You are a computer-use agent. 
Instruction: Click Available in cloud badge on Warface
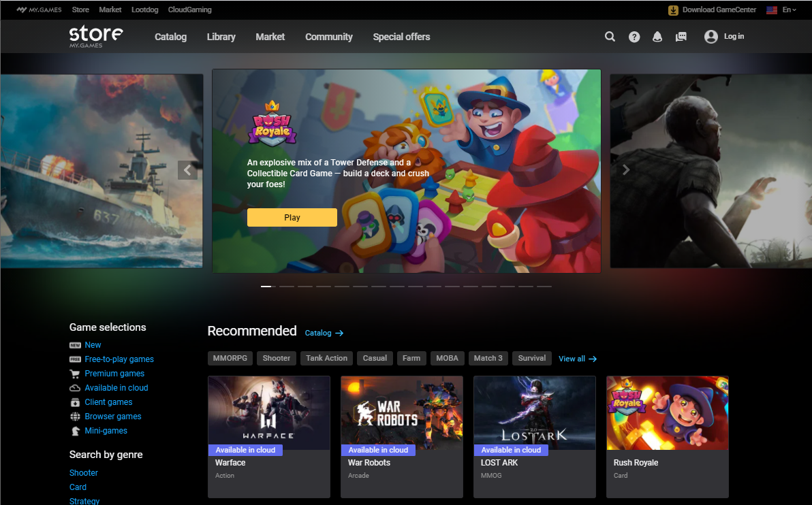245,450
